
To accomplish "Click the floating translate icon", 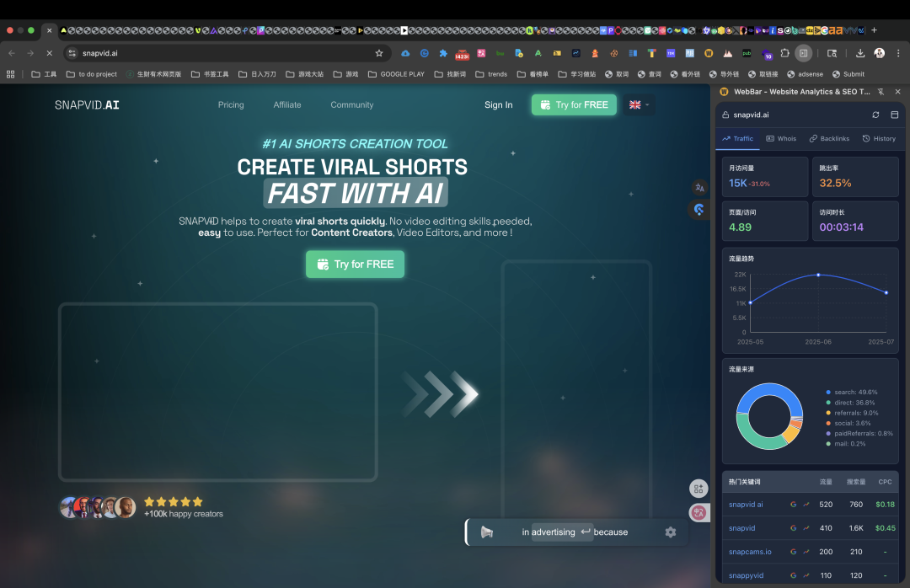I will tap(699, 188).
